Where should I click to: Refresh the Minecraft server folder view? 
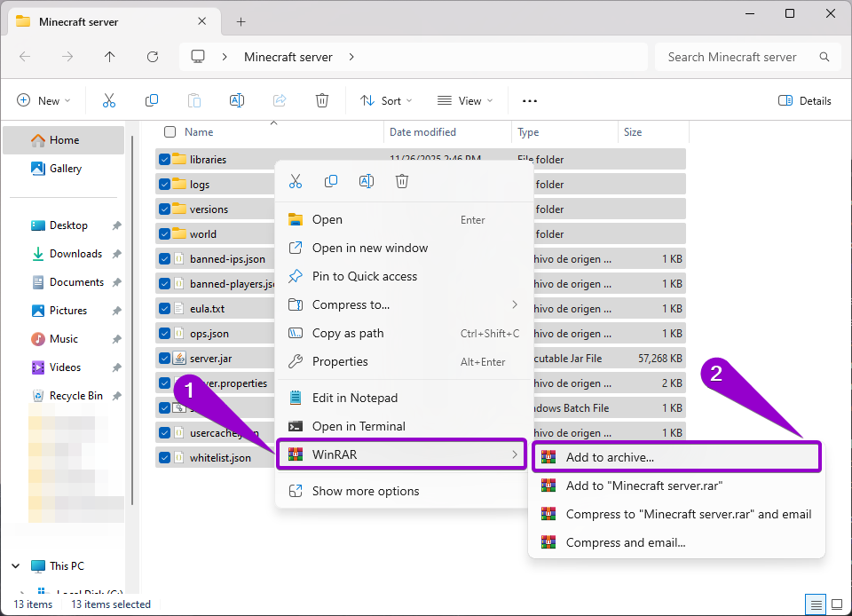click(152, 56)
